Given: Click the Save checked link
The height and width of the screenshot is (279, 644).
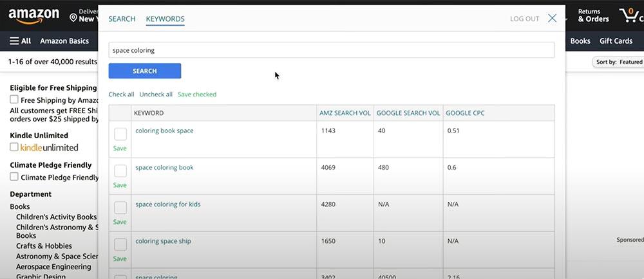Looking at the screenshot, I should click(197, 94).
